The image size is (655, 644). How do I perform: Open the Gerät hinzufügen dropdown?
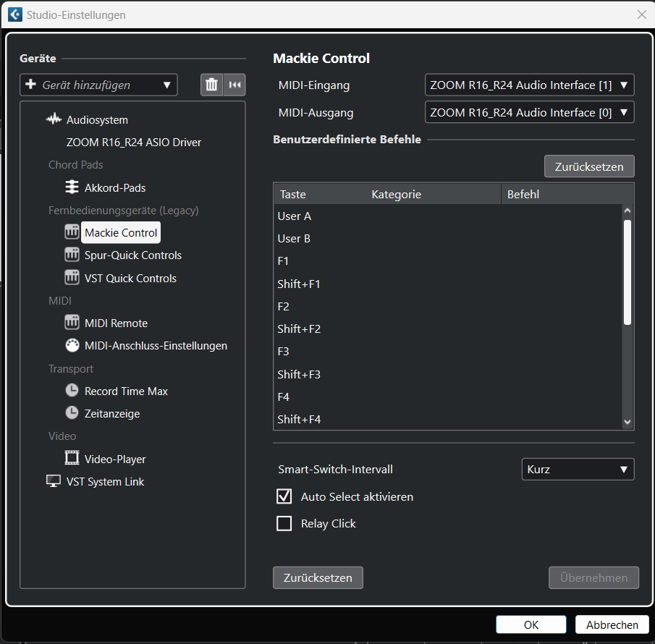pos(98,85)
